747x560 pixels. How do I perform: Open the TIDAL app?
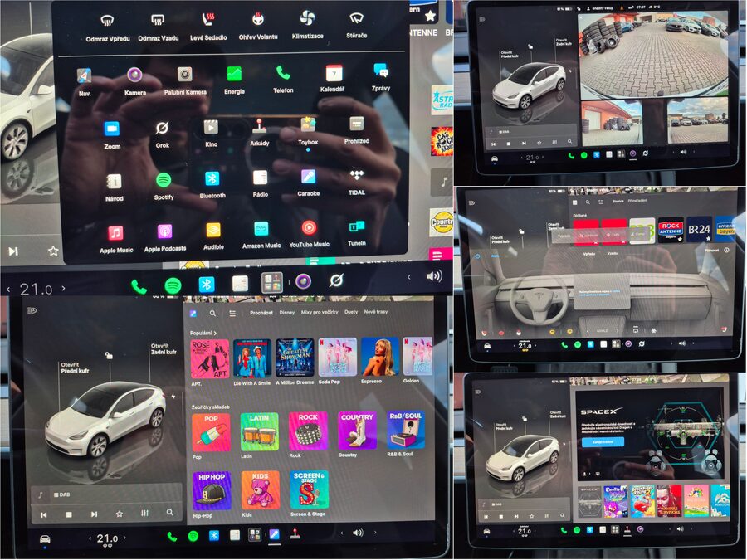click(x=356, y=175)
